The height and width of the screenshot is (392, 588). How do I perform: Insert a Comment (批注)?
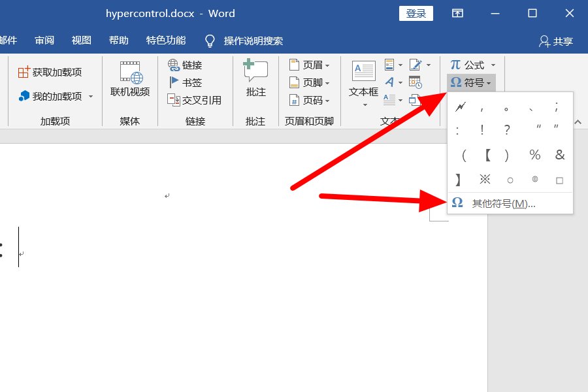click(x=255, y=78)
